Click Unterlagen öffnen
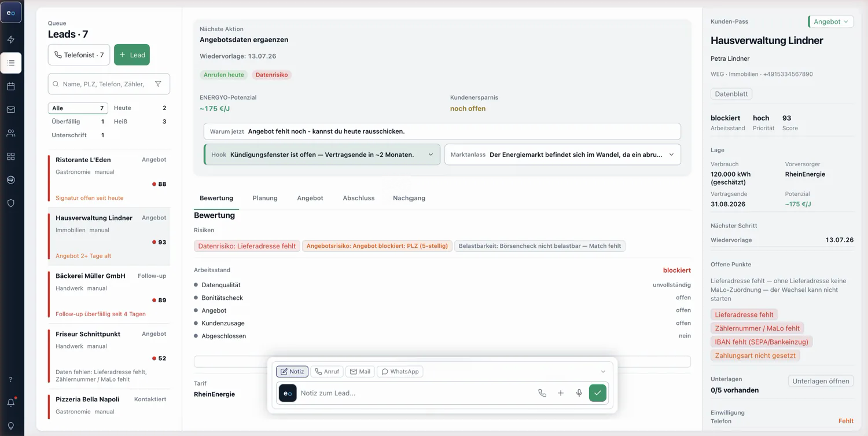 click(821, 381)
